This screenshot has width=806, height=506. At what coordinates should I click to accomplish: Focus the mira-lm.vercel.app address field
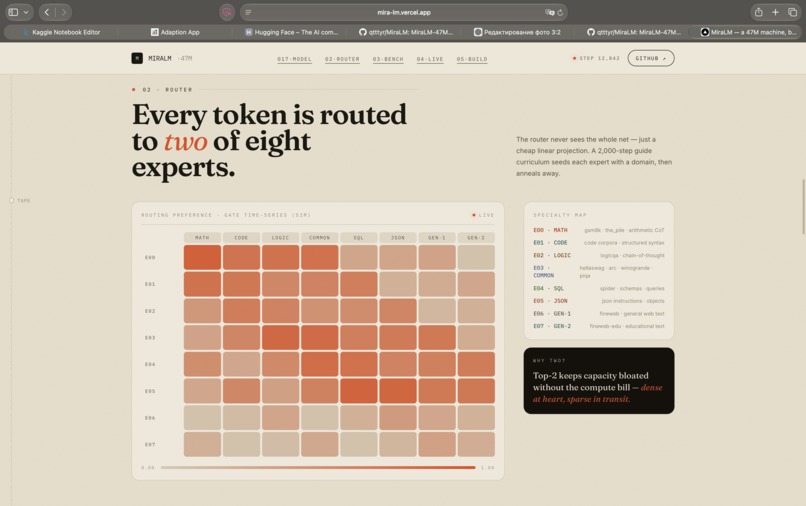[404, 12]
